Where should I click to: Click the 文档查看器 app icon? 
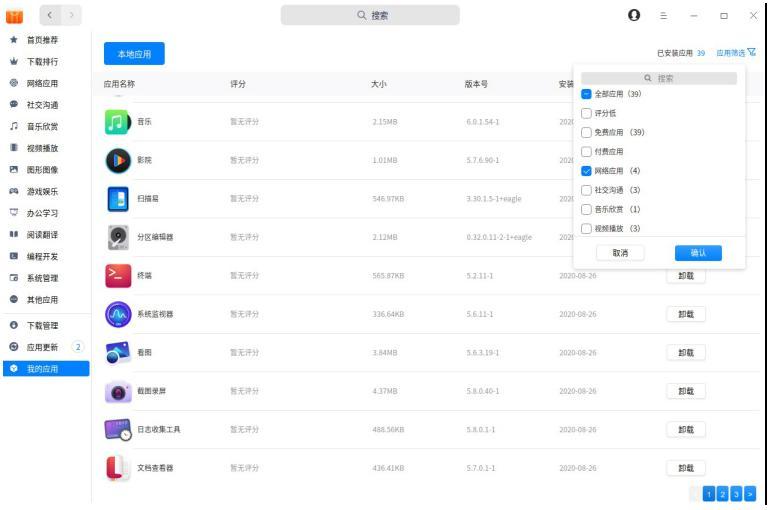pos(118,468)
